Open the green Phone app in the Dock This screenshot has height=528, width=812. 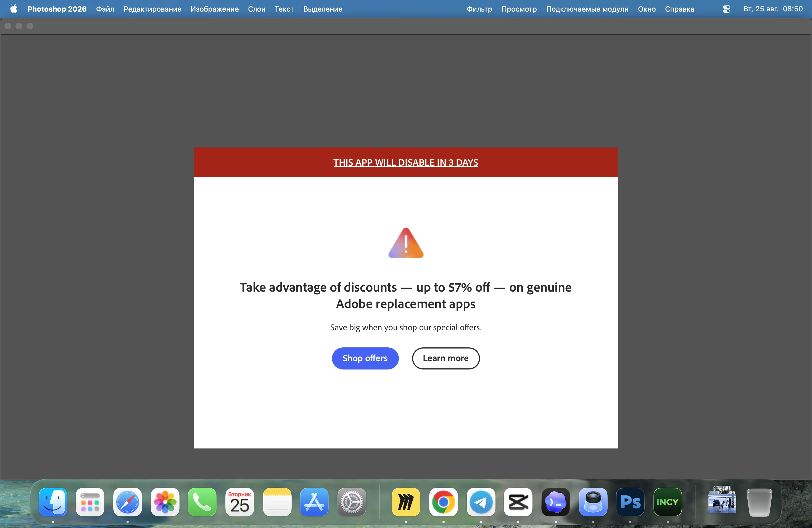click(202, 502)
